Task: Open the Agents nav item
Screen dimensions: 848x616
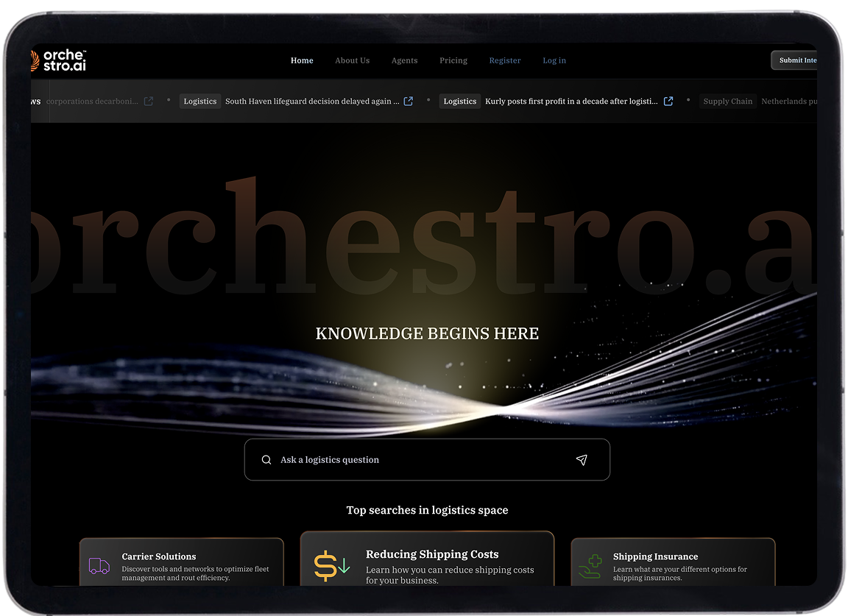Action: point(405,60)
